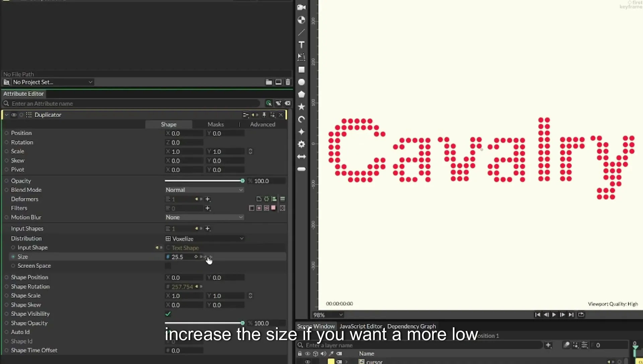Add a deformer with the plus icon
Image resolution: width=643 pixels, height=364 pixels.
[x=208, y=199]
